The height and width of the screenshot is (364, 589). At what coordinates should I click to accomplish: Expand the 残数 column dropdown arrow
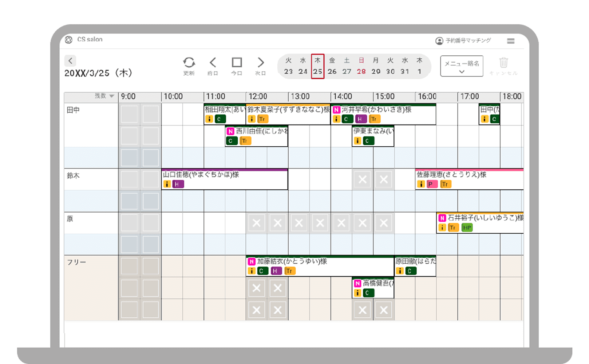click(112, 96)
